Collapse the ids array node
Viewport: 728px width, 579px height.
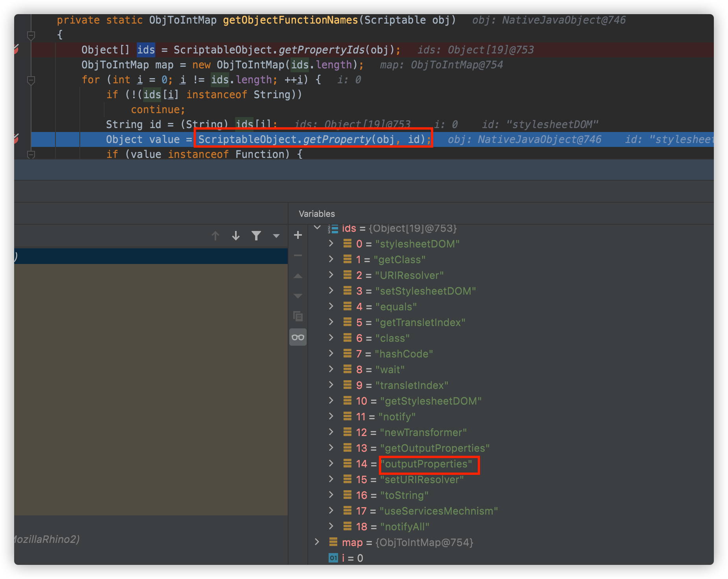(317, 228)
